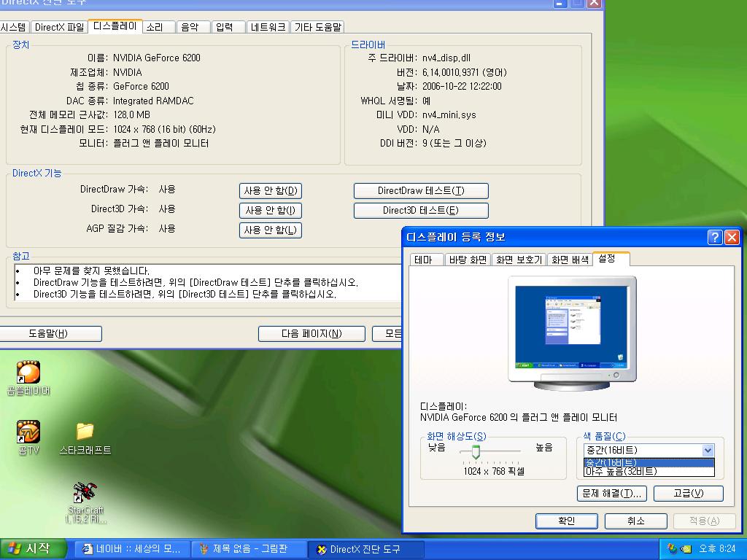Open the 화면 보호기 tab
This screenshot has width=747, height=560.
point(519,260)
